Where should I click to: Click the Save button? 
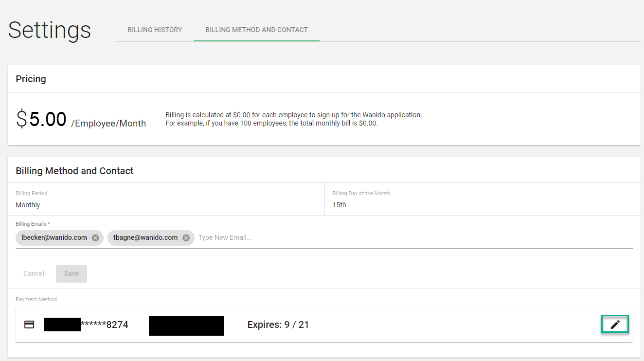click(72, 273)
